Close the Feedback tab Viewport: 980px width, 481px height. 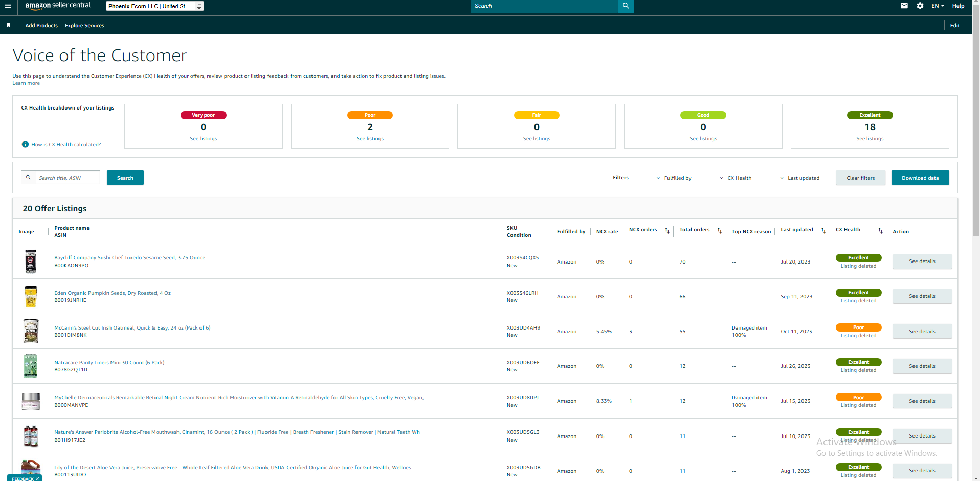click(x=37, y=479)
